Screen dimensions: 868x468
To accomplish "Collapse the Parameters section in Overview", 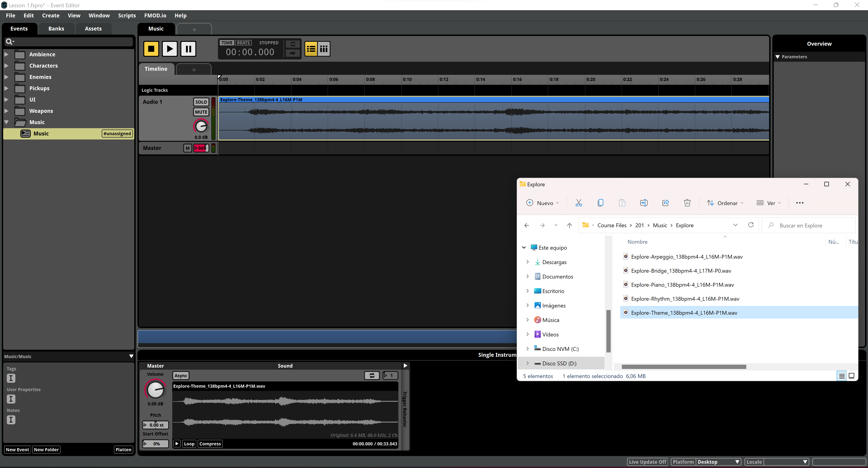I will (x=778, y=57).
